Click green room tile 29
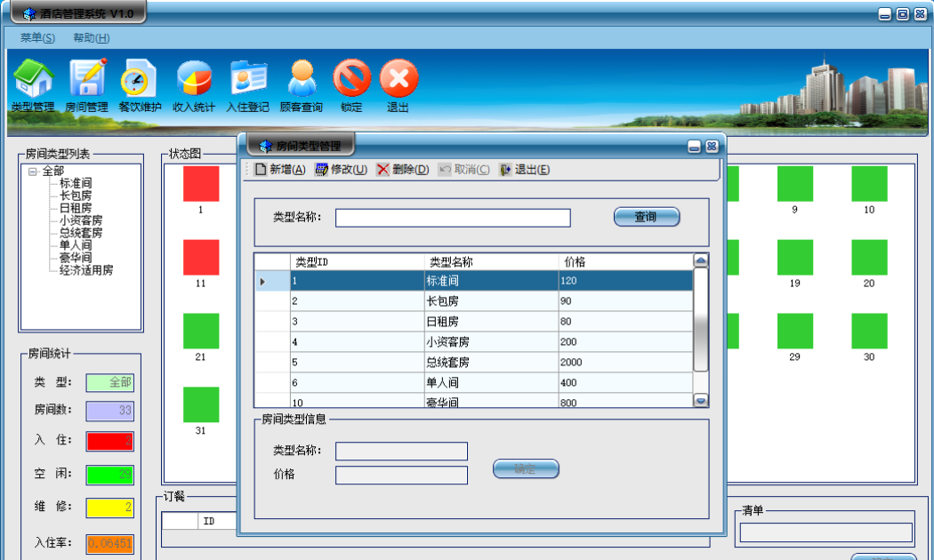The height and width of the screenshot is (560, 934). pyautogui.click(x=795, y=331)
